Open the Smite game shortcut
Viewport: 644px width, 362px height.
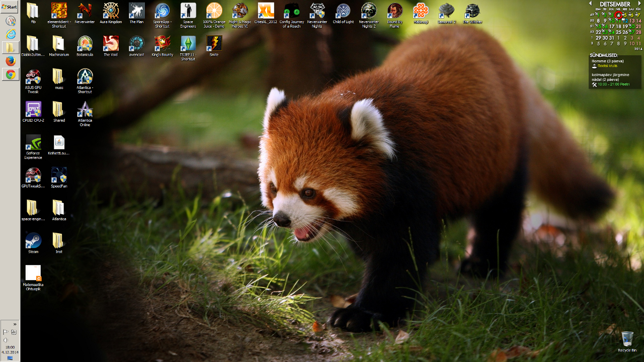(214, 43)
